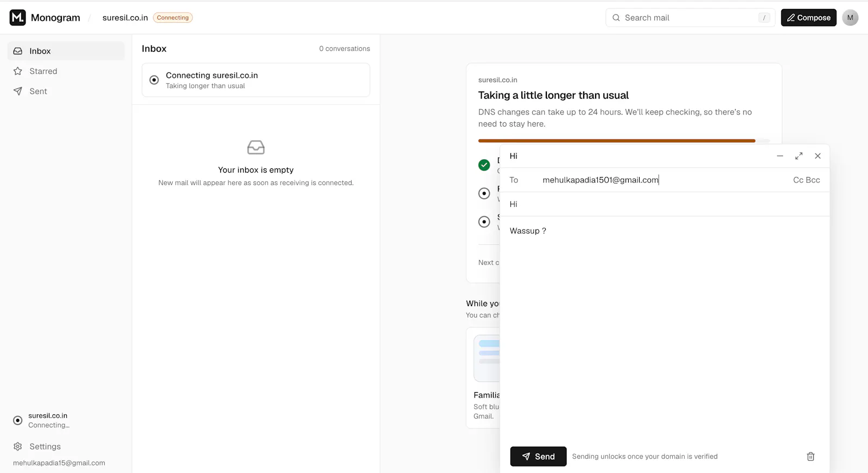868x473 pixels.
Task: Click the Monogram logo icon
Action: (x=17, y=17)
